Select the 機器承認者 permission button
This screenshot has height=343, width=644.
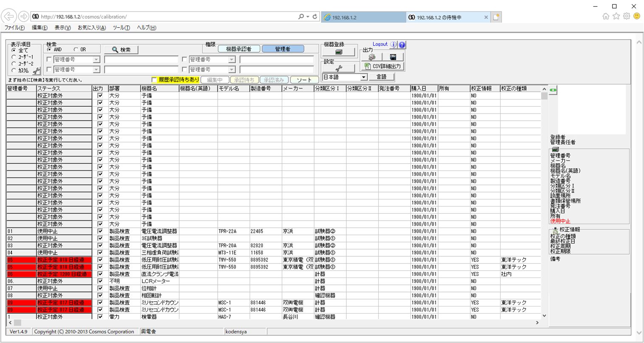[x=239, y=49]
